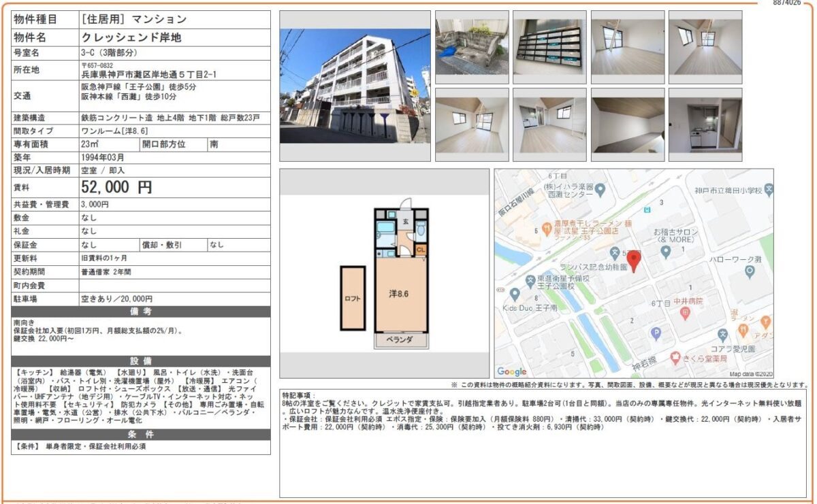Click the 中井病院 hospital map icon
Viewport: 817px width, 504px height.
[x=685, y=313]
